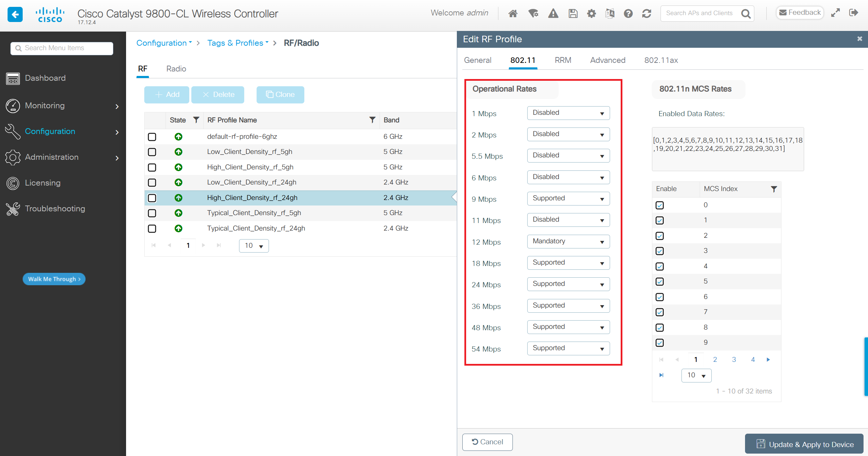The image size is (868, 456).
Task: Click the language translation icon
Action: [x=610, y=13]
